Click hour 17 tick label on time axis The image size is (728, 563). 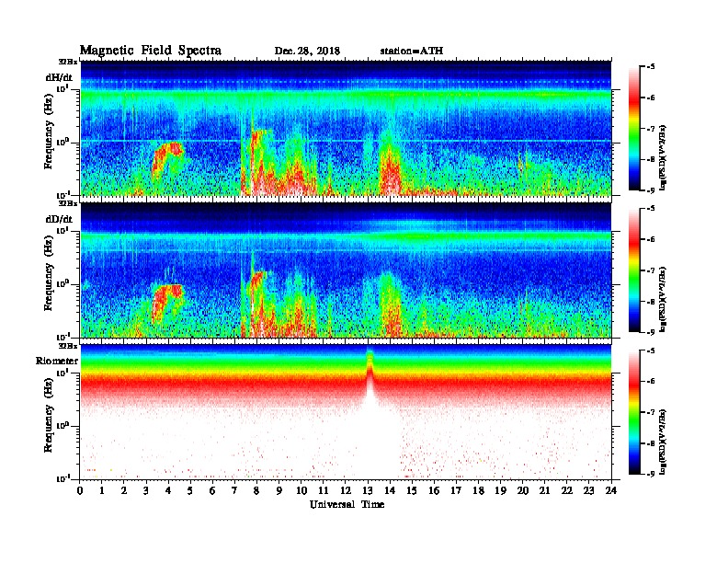click(x=456, y=491)
